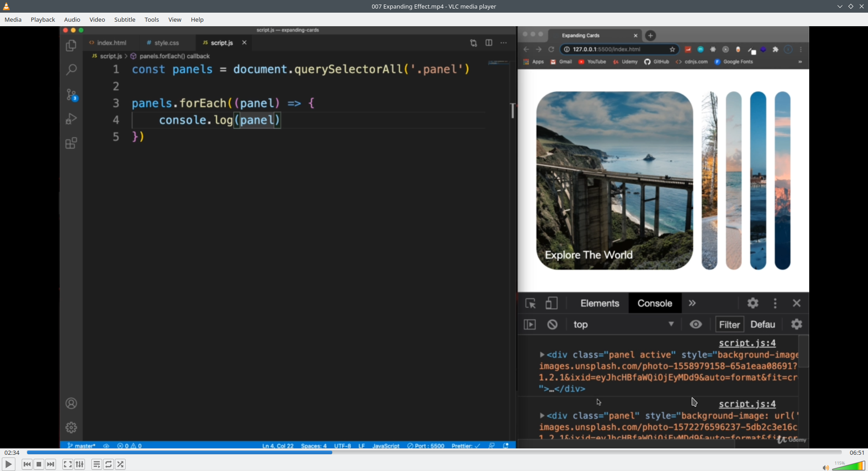Toggle VLC loop mode
The height and width of the screenshot is (471, 868).
[108, 464]
